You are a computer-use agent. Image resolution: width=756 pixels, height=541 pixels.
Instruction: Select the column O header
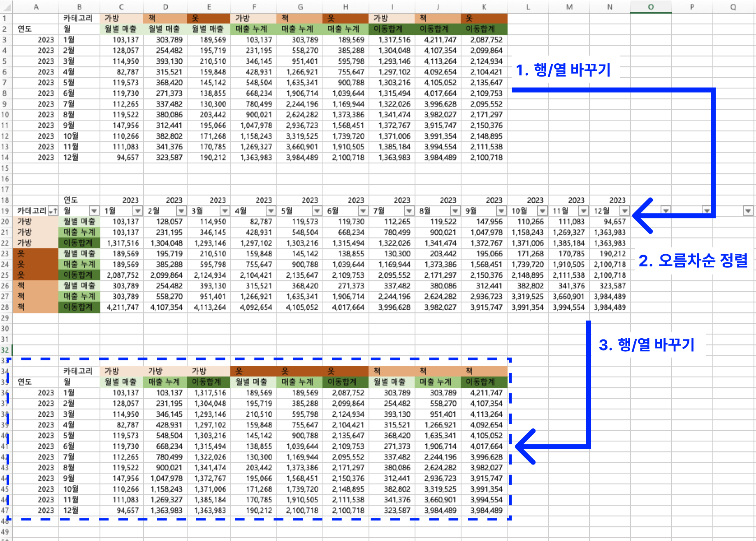pyautogui.click(x=651, y=7)
